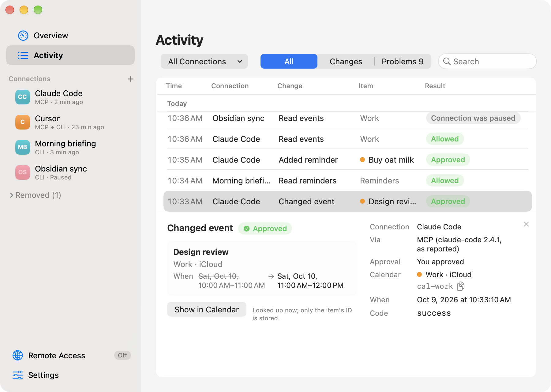Open the All Connections dropdown
551x392 pixels.
pos(204,62)
